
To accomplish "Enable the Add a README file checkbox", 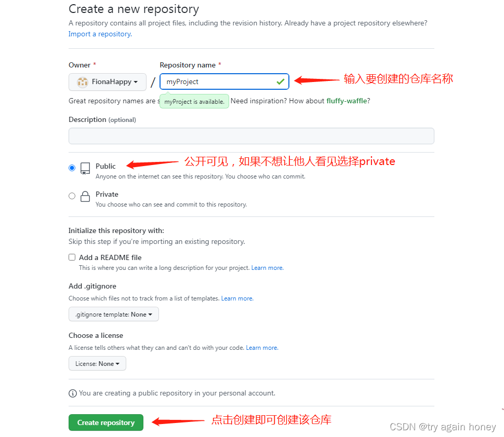I will pos(72,257).
